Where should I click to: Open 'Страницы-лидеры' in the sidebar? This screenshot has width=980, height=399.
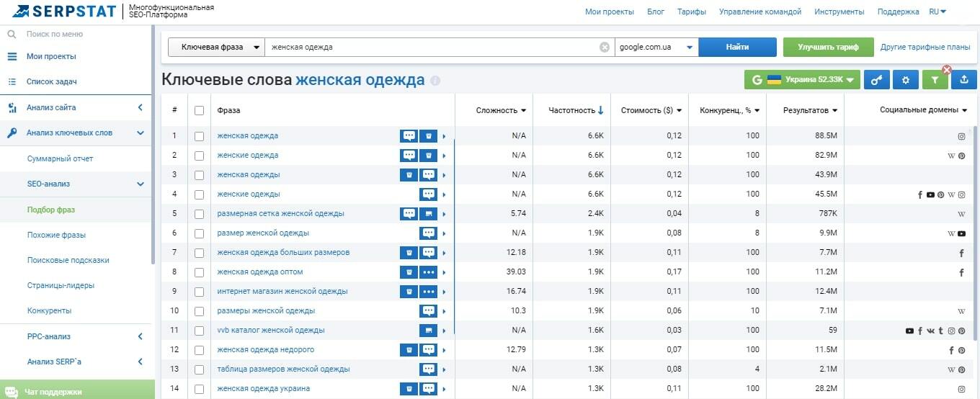pyautogui.click(x=61, y=285)
